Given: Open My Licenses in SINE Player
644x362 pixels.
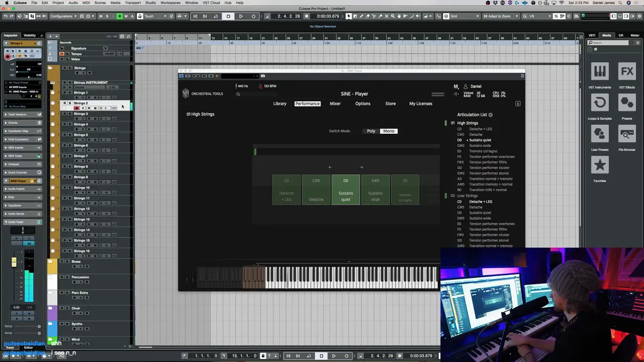Looking at the screenshot, I should 421,104.
